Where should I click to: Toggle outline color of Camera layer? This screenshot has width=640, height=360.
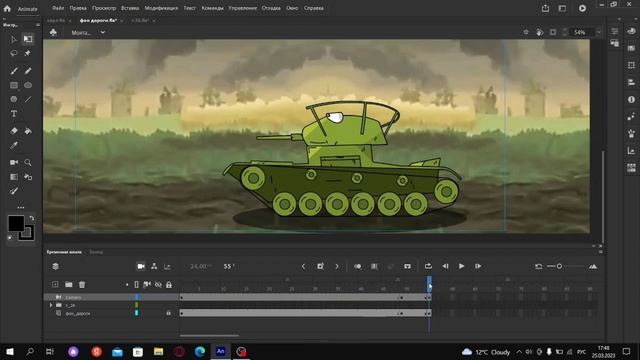[x=137, y=297]
